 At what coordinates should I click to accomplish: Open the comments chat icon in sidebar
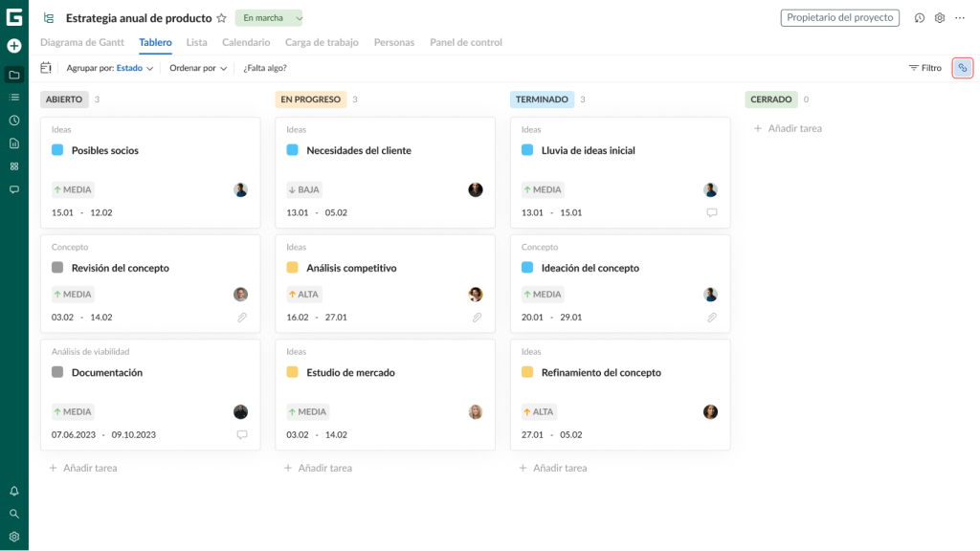13,189
